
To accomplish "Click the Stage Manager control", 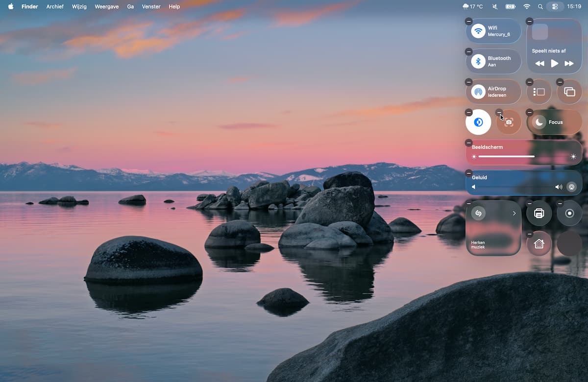I will pyautogui.click(x=539, y=92).
